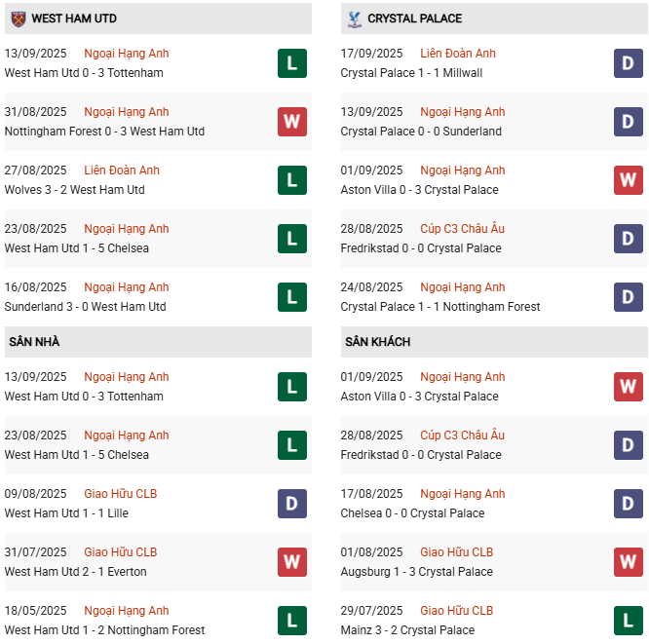
Task: Select W badge for West Ham Utd 2 - 1 Everton
Action: (x=292, y=562)
